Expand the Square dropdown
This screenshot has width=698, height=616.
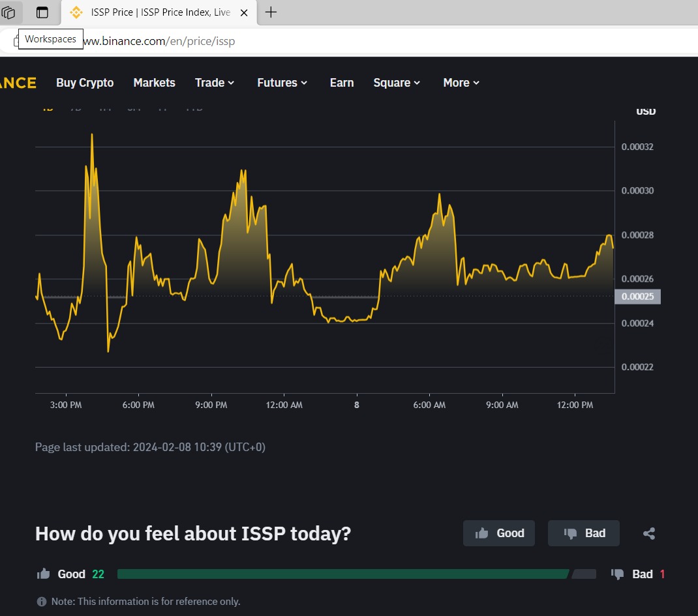click(x=397, y=83)
